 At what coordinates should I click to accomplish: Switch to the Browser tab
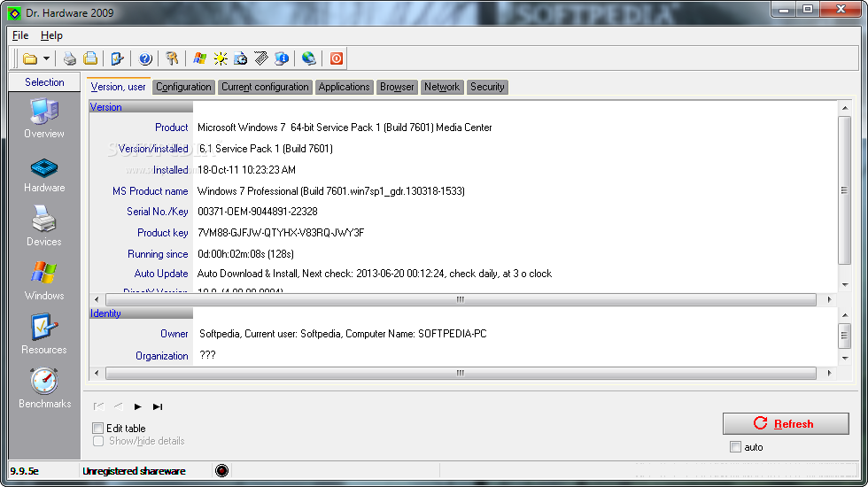(397, 87)
